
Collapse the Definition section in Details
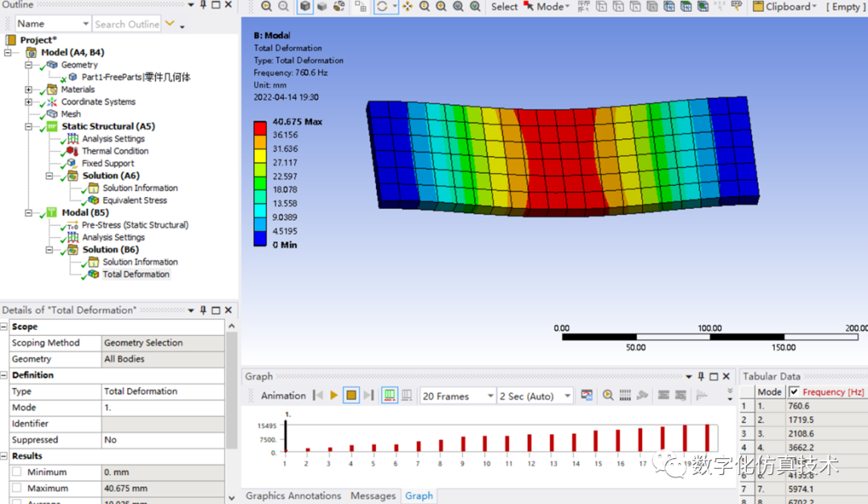(4, 375)
